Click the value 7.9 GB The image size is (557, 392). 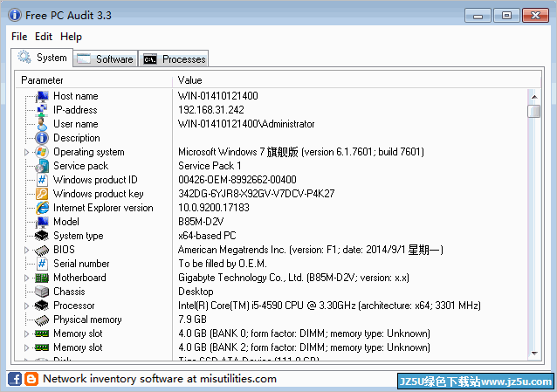(192, 320)
